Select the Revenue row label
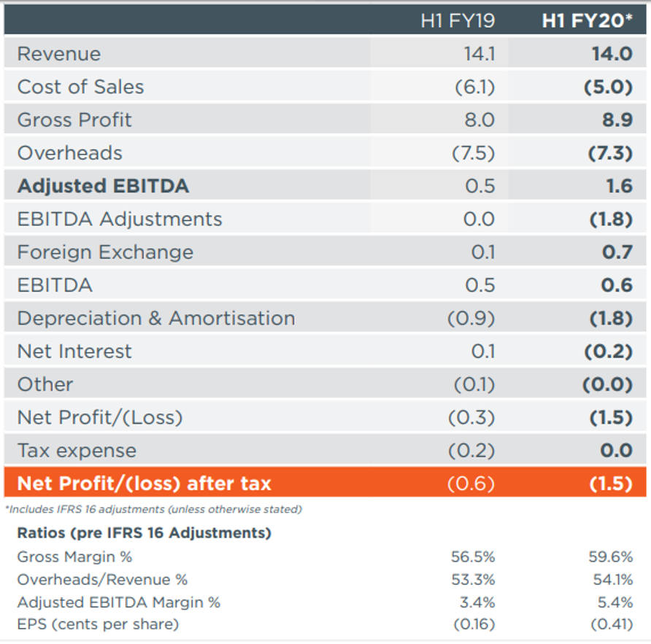Image resolution: width=651 pixels, height=644 pixels. point(59,54)
